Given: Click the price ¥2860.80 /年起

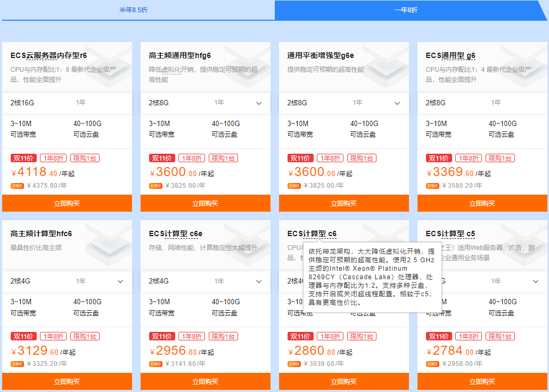Looking at the screenshot, I should (x=320, y=351).
